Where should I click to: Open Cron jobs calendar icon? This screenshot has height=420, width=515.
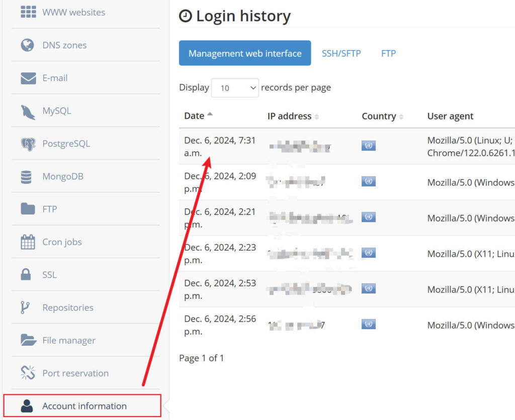pos(28,242)
